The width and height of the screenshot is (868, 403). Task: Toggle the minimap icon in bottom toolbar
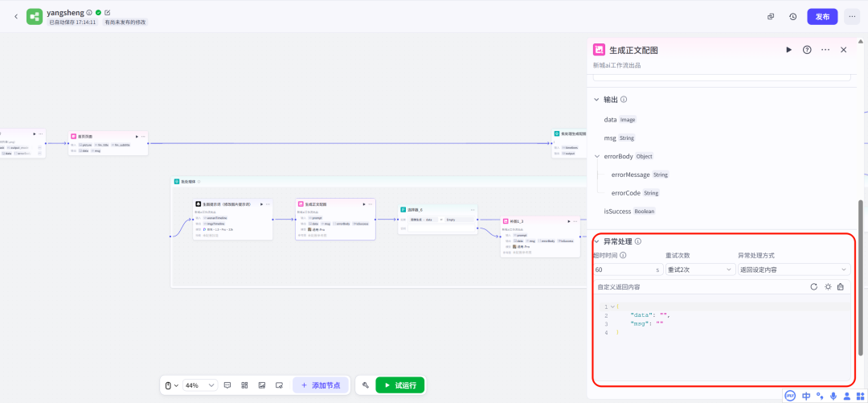(280, 385)
